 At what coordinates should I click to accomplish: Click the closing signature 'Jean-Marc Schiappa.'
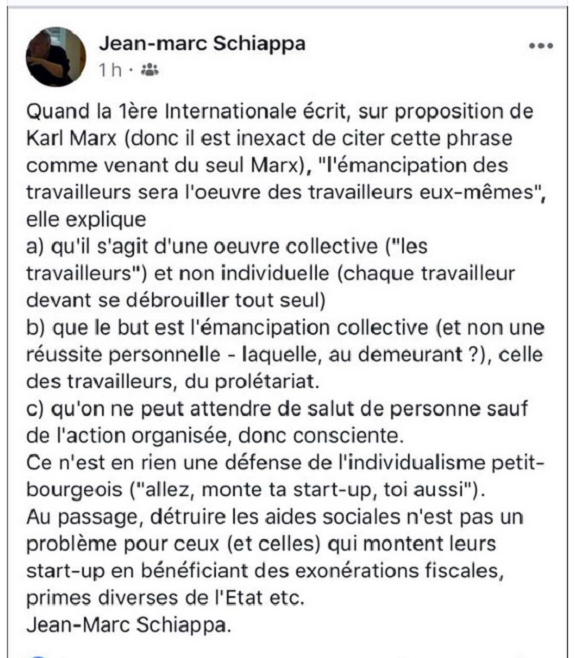point(129,625)
